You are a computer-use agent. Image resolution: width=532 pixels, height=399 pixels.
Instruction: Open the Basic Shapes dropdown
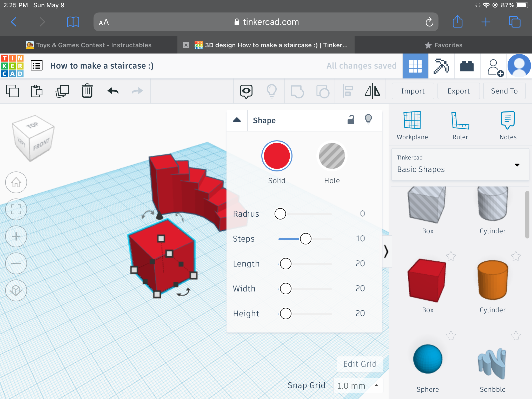[460, 164]
